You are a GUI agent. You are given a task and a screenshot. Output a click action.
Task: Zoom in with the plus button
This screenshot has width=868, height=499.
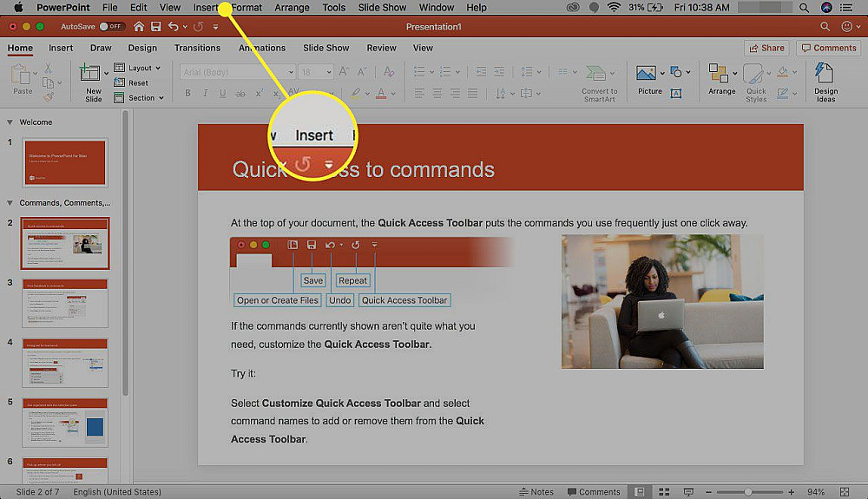click(792, 492)
